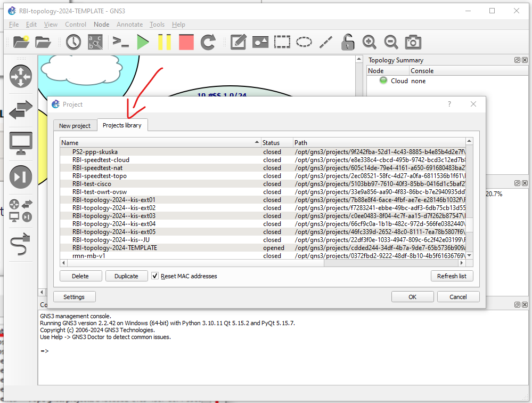Select PS2-ppp-skuska project row
The height and width of the screenshot is (403, 532).
(x=263, y=152)
